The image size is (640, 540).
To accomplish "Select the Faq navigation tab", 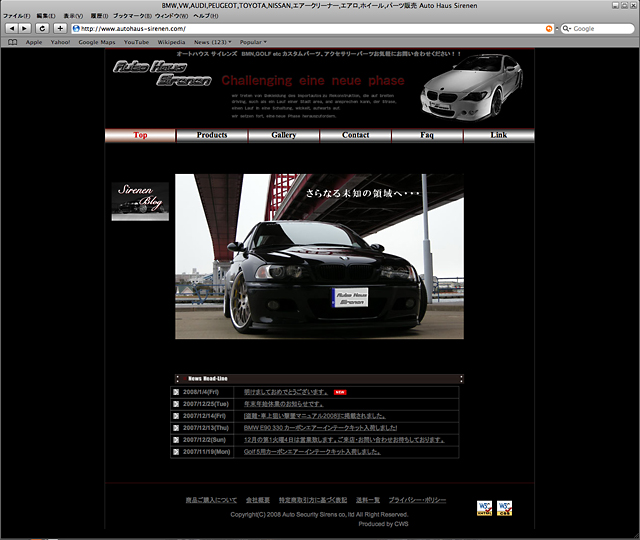I will click(x=427, y=135).
